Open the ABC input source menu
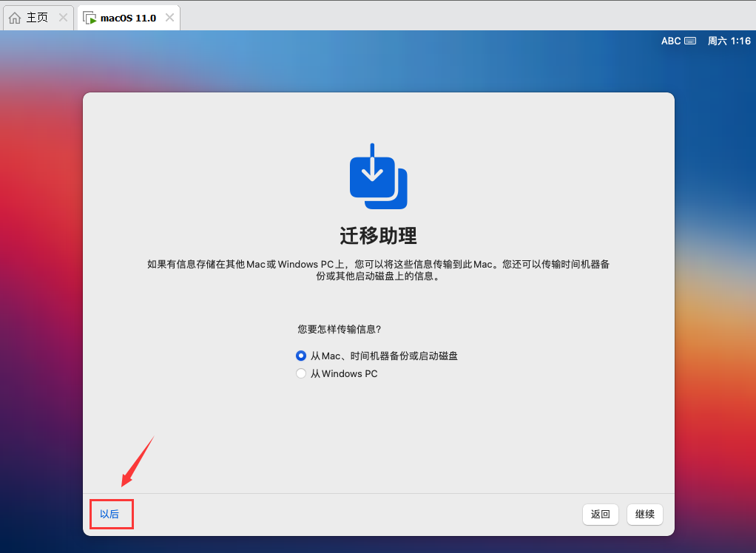 [671, 41]
